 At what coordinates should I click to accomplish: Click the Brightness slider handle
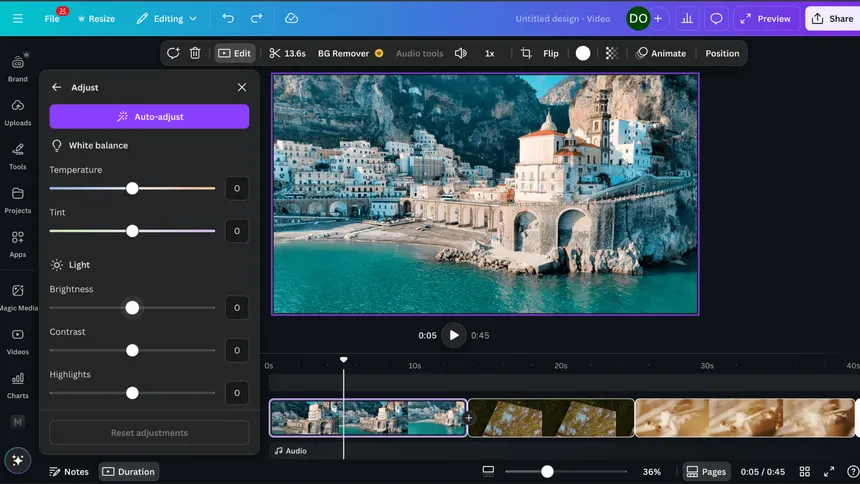tap(132, 308)
